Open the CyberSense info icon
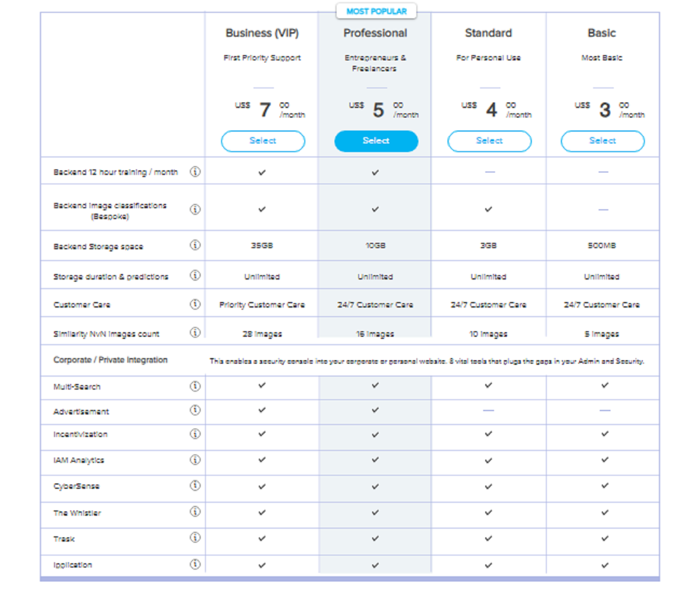The image size is (700, 601). coord(195,485)
